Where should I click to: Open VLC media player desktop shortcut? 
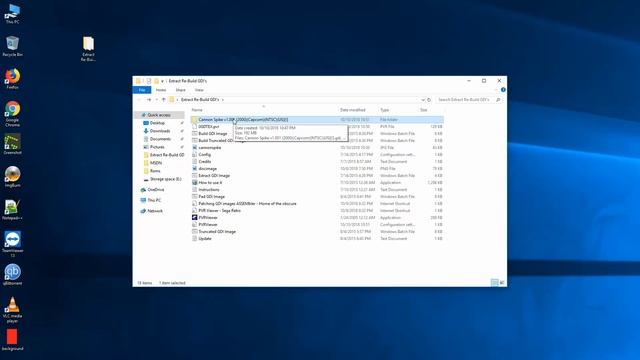coord(13,309)
